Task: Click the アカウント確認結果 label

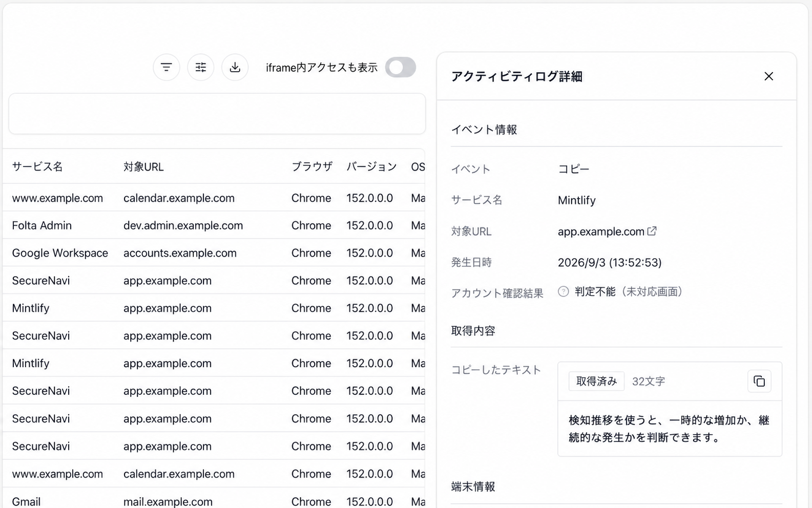Action: point(497,293)
